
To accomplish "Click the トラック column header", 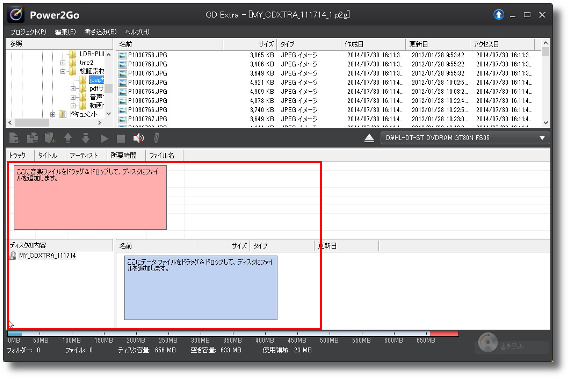I will pyautogui.click(x=20, y=156).
